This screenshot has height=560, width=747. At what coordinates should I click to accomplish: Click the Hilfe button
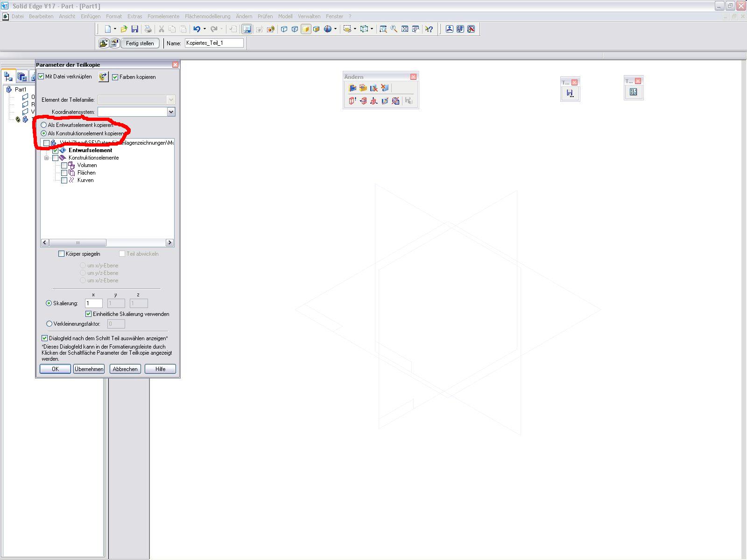(x=160, y=369)
